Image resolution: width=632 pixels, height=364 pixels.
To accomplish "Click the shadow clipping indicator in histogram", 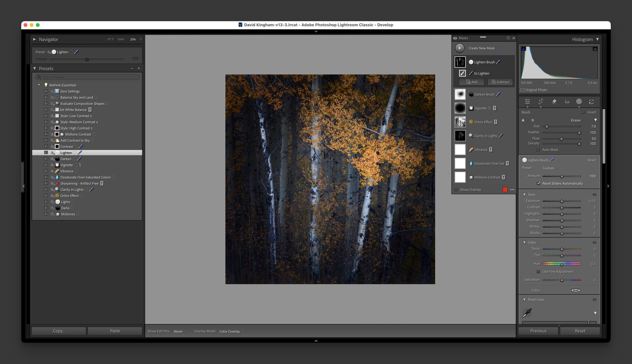I will pos(523,49).
